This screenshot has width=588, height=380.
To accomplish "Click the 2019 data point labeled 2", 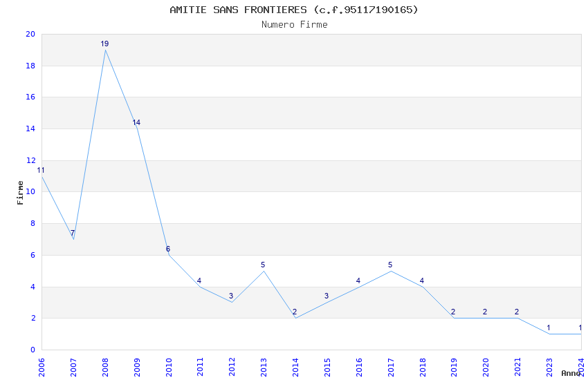I will [x=453, y=312].
